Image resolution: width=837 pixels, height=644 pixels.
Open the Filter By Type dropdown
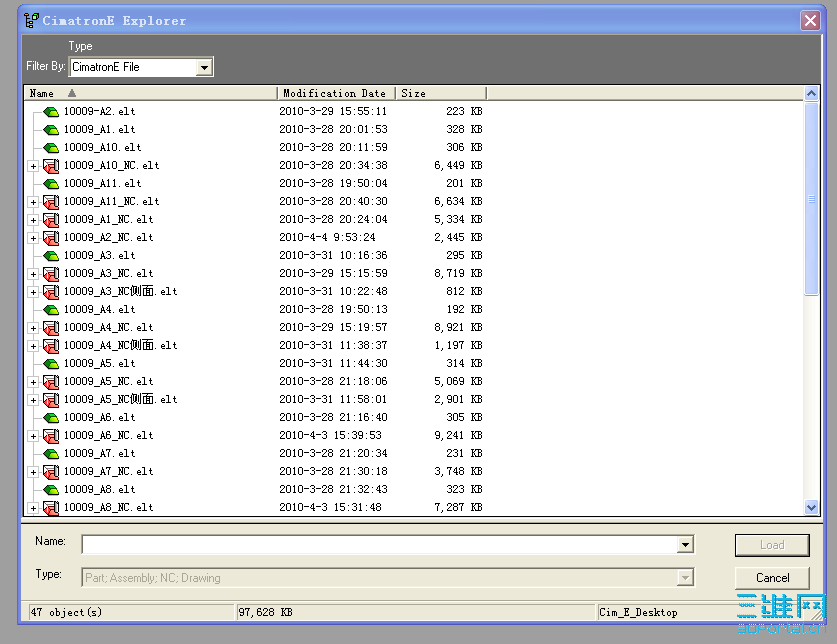coord(204,67)
